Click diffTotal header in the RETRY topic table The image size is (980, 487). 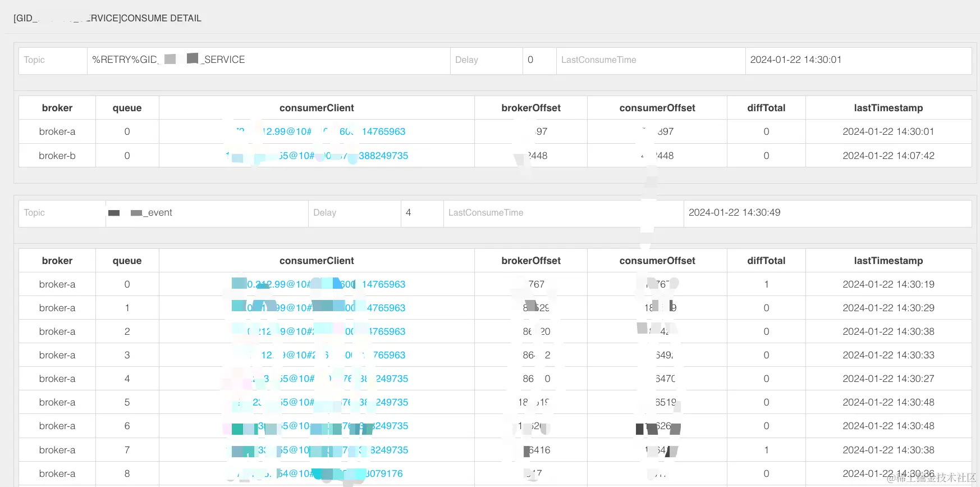(766, 108)
